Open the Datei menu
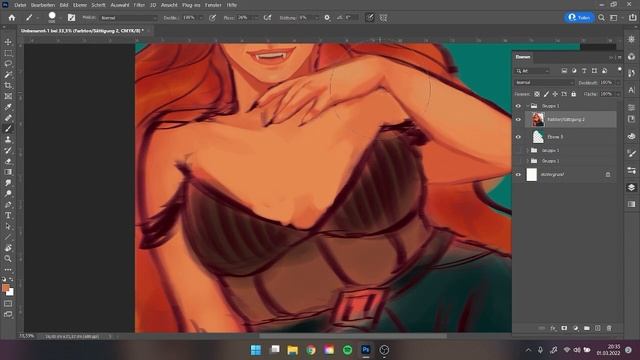This screenshot has width=640, height=360. [20, 5]
